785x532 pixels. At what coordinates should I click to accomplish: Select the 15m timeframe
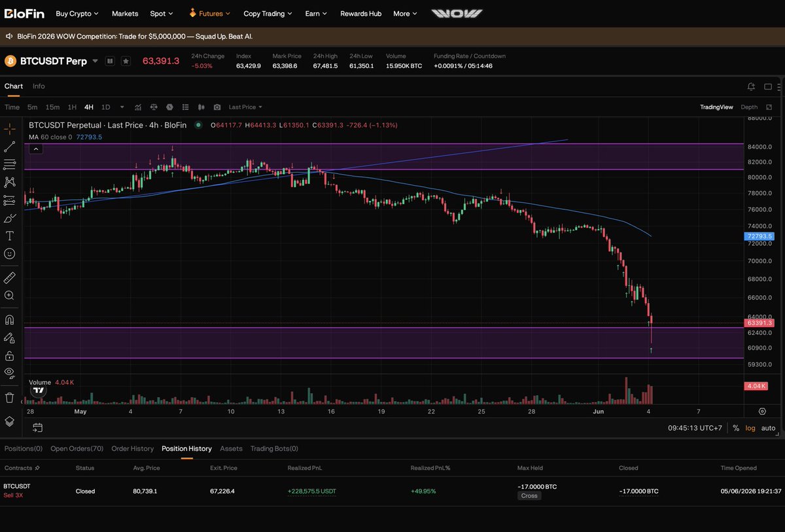[52, 107]
